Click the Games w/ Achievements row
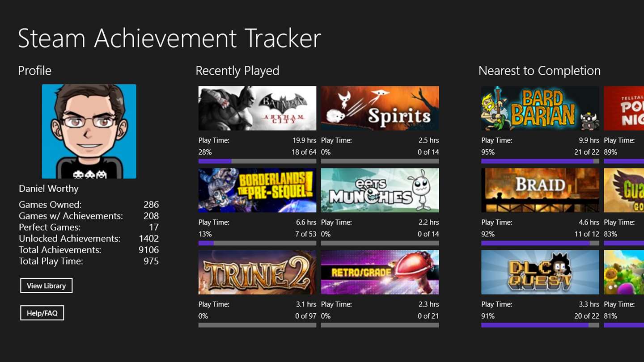 (89, 216)
